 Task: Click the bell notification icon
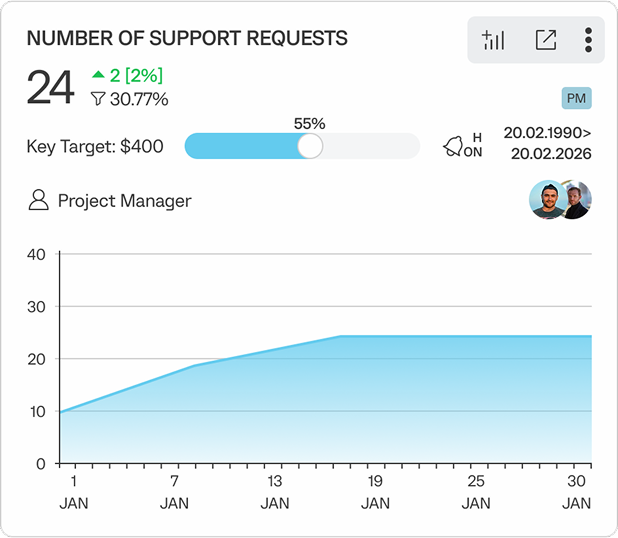453,147
